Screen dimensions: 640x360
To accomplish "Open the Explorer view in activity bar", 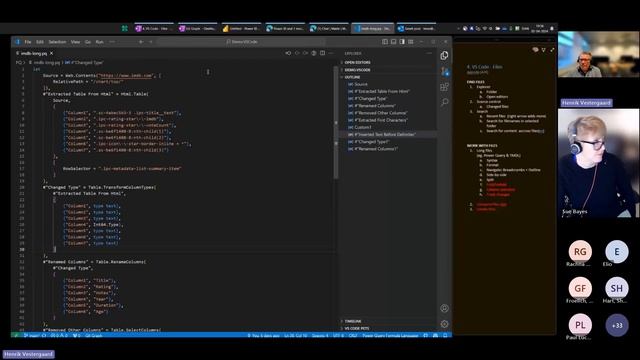I will [x=444, y=56].
